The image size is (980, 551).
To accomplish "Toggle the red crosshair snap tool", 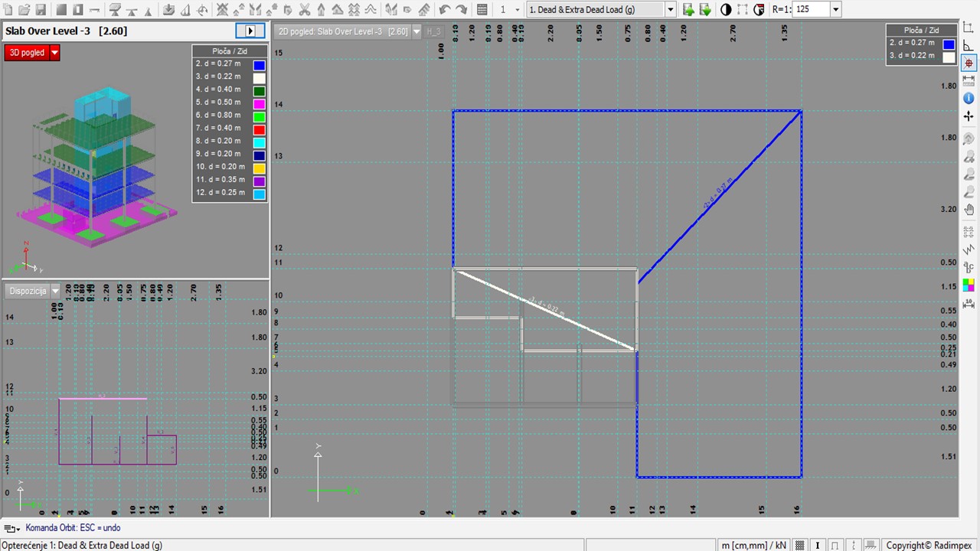I will coord(969,64).
